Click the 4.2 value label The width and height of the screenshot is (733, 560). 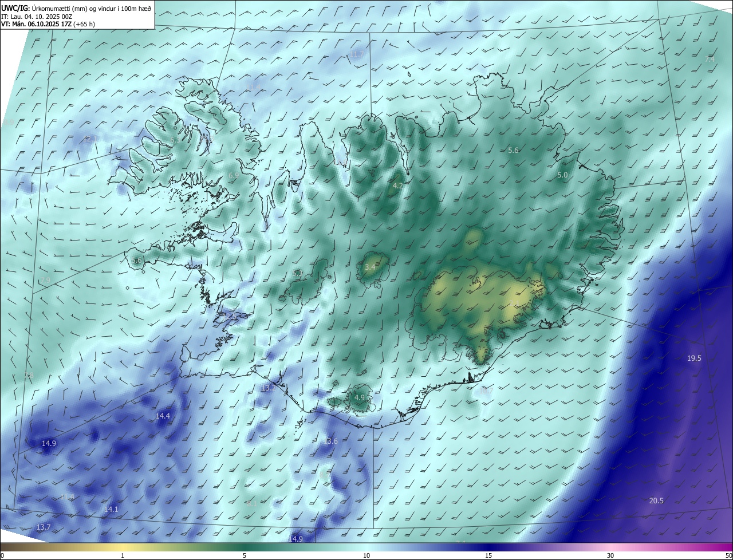click(x=397, y=186)
